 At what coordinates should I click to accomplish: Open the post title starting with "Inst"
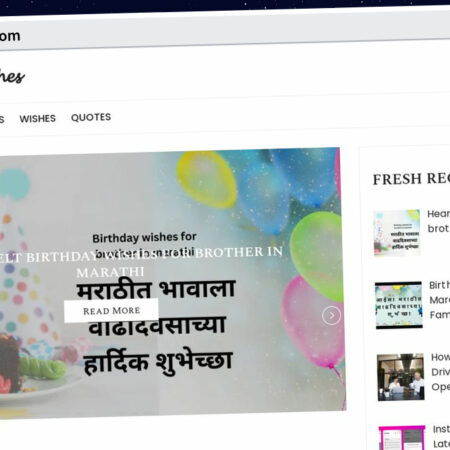(442, 436)
